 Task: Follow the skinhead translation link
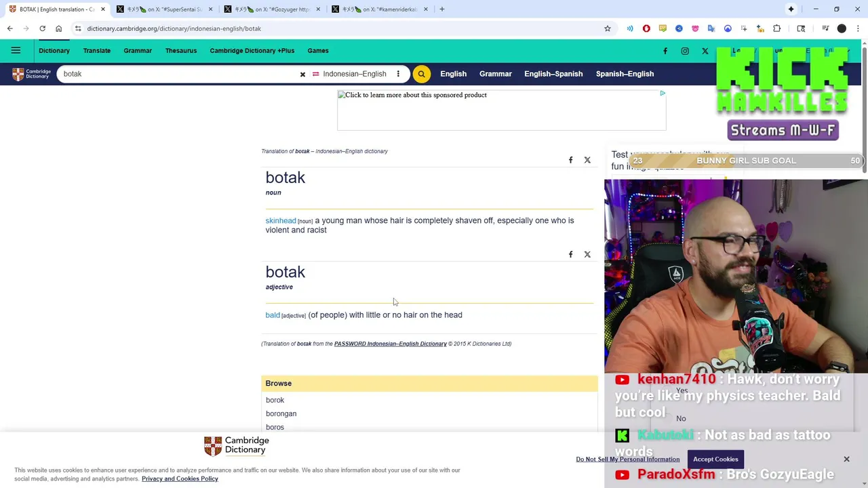pos(281,220)
